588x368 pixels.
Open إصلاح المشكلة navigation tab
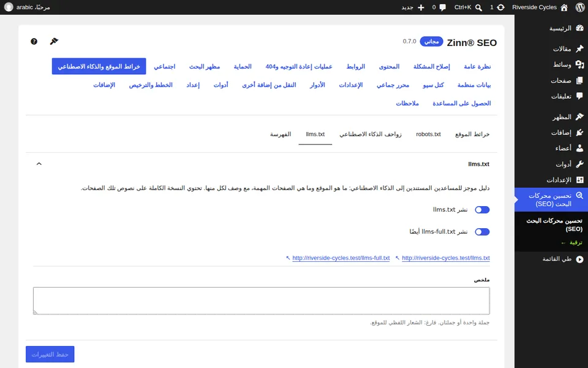[432, 66]
